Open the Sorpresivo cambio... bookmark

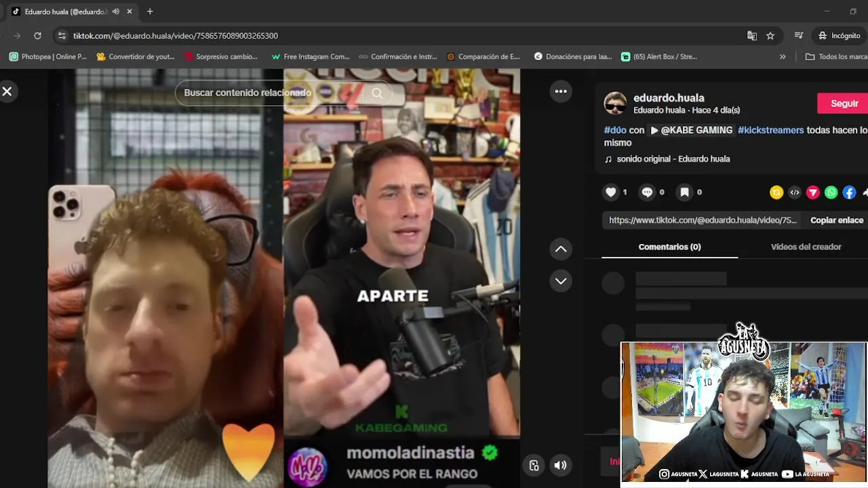[x=221, y=57]
